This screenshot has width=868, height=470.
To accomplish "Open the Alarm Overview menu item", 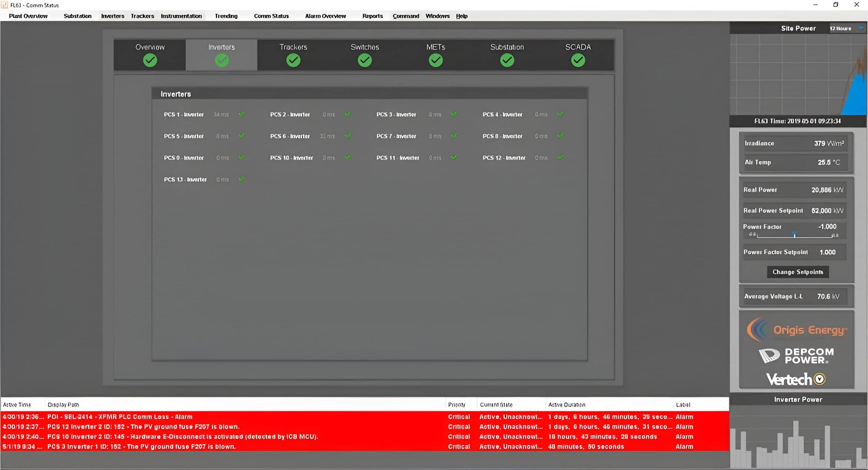I will pyautogui.click(x=325, y=16).
